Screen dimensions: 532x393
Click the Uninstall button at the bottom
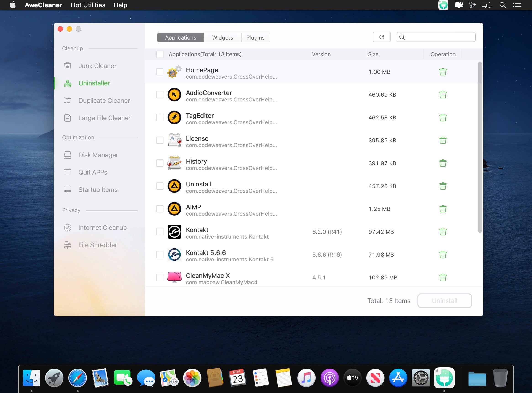445,301
